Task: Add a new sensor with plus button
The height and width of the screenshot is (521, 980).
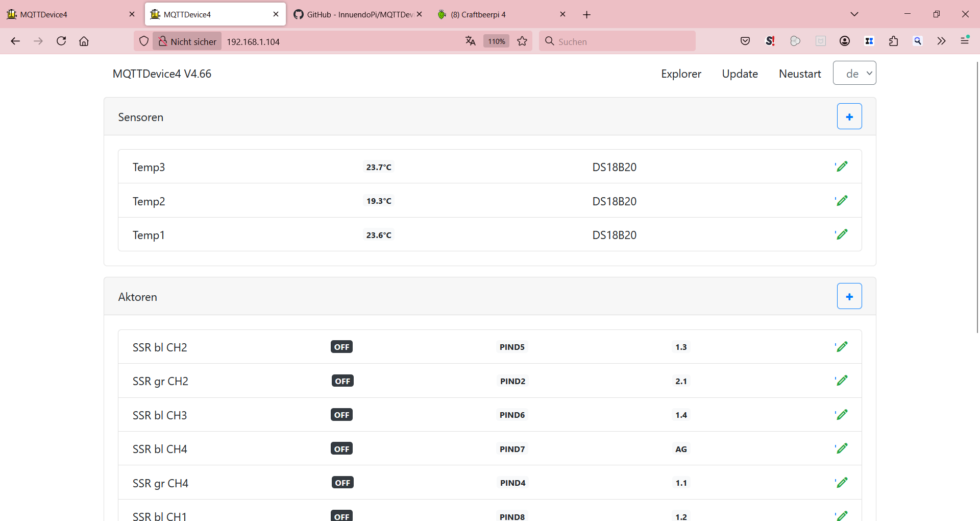Action: [x=849, y=117]
